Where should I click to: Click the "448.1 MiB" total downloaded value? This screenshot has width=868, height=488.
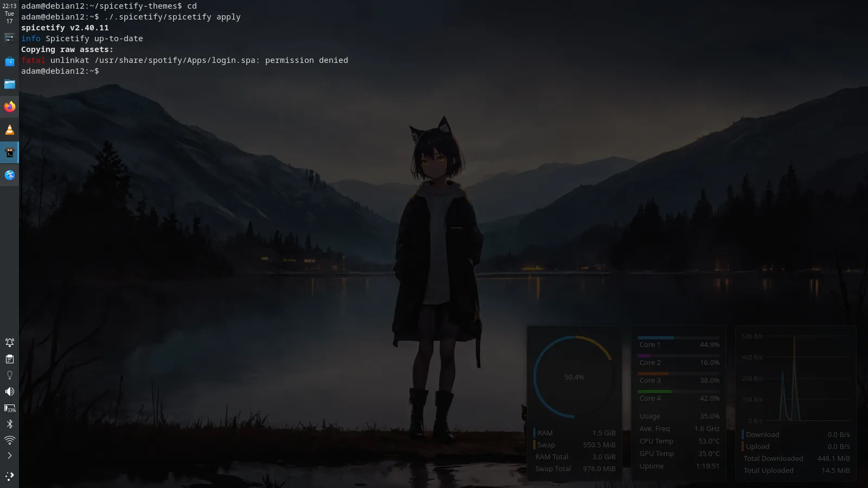click(x=834, y=458)
